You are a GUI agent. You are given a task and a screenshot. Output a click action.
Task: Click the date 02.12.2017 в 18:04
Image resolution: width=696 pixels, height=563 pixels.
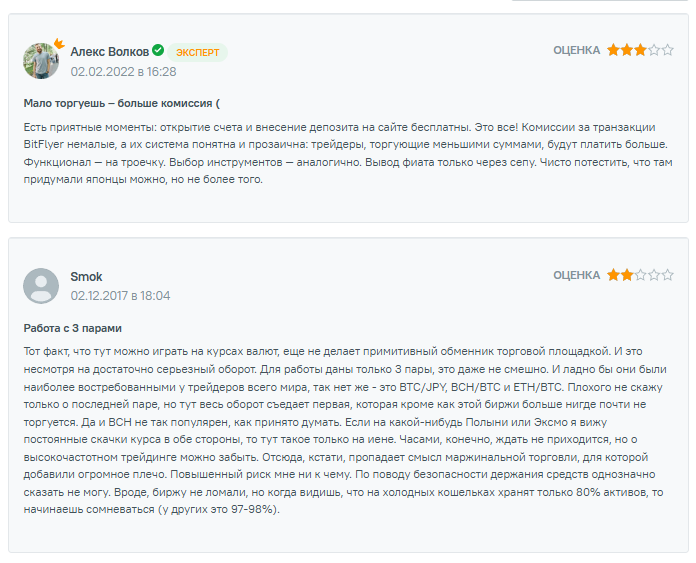(120, 296)
